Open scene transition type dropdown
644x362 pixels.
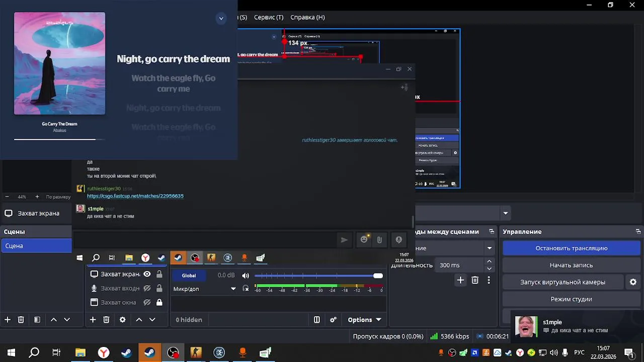tap(489, 248)
